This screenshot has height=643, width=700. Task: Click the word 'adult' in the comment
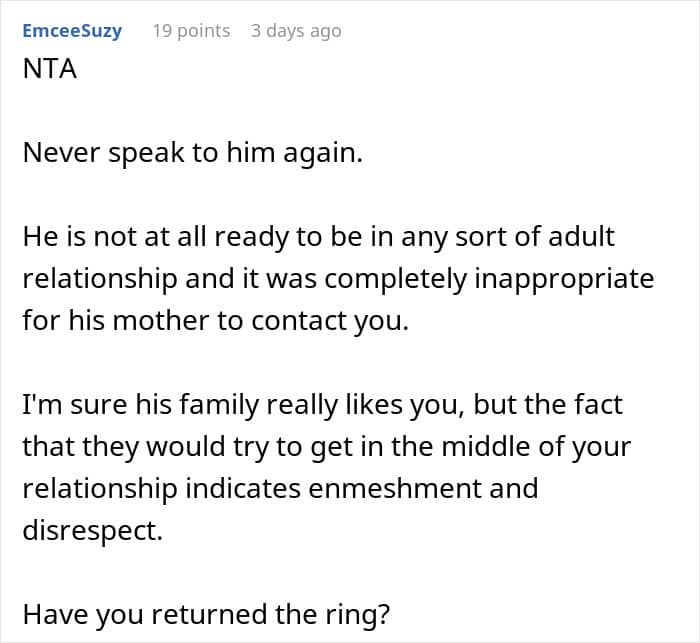[584, 239]
